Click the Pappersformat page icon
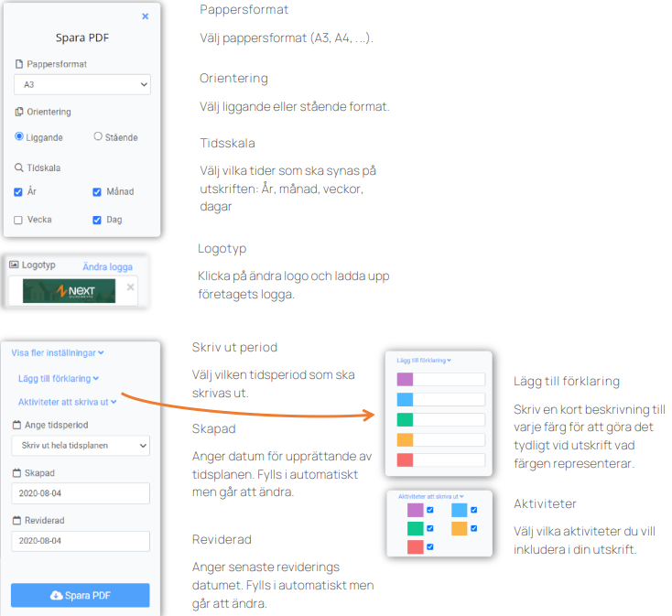672x616 pixels. [19, 64]
